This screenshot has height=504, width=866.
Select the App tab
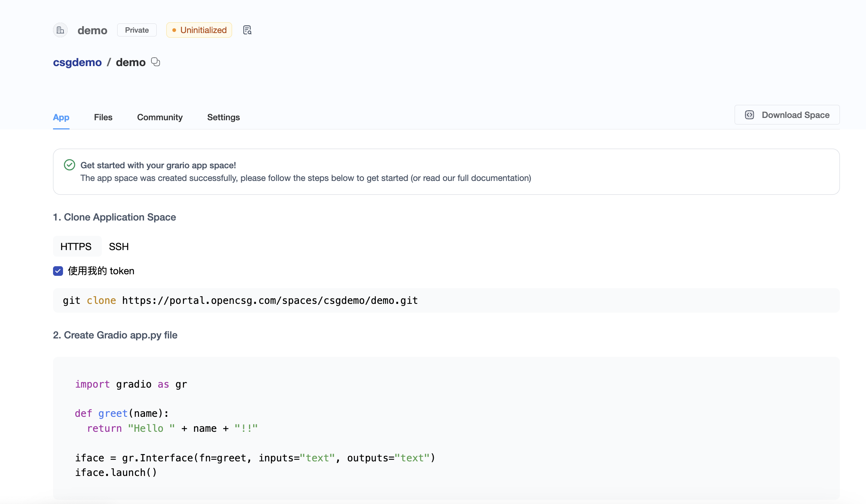61,118
